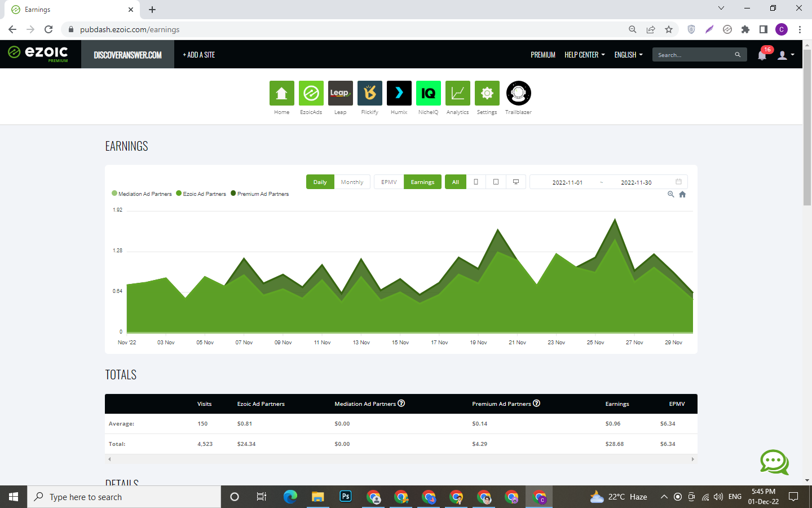Open the Ezoic Chrome extension icon
The height and width of the screenshot is (508, 812).
point(727,29)
